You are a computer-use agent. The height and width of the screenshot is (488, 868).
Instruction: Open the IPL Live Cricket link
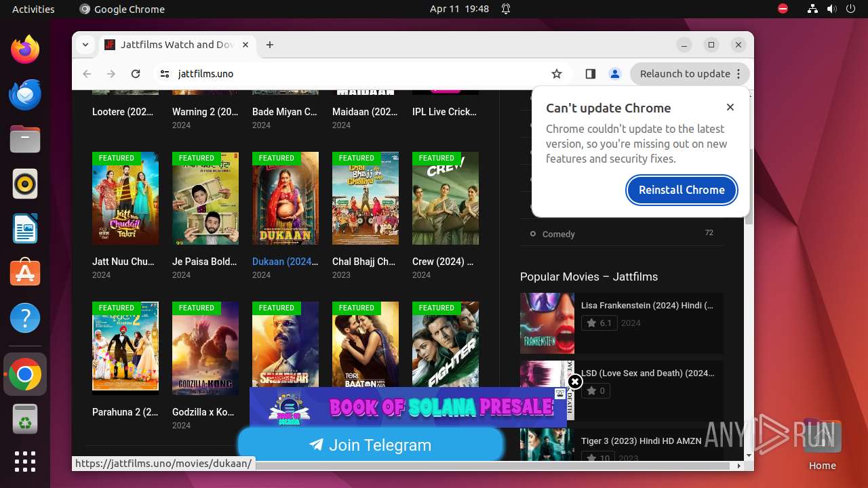pyautogui.click(x=444, y=112)
